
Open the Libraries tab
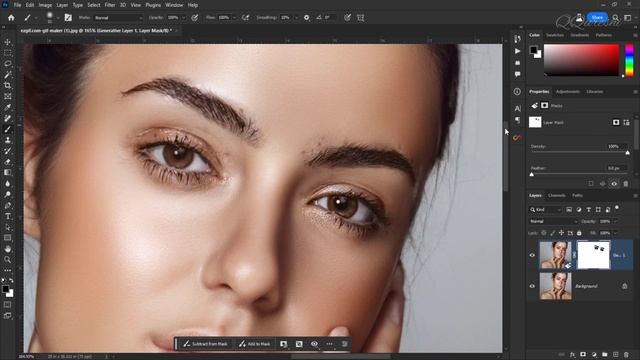click(x=595, y=91)
